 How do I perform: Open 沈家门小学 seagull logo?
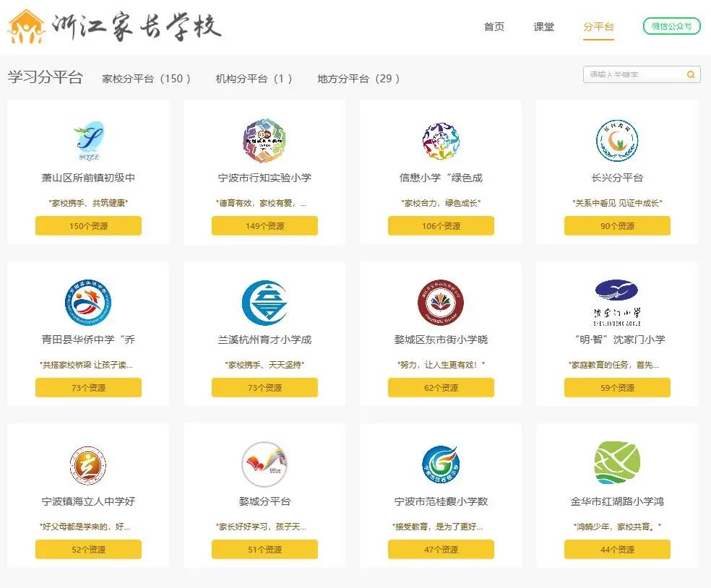616,303
